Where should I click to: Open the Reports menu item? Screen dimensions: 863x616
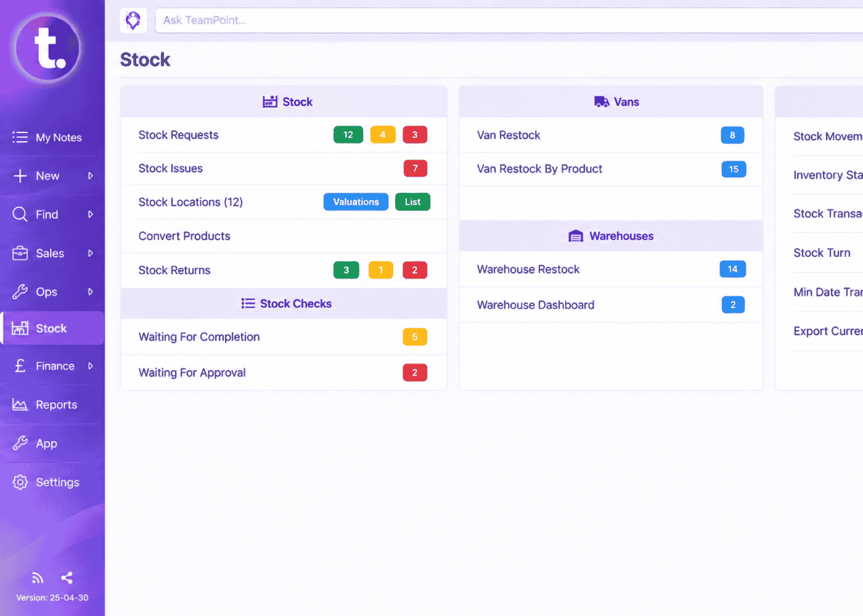(x=52, y=405)
